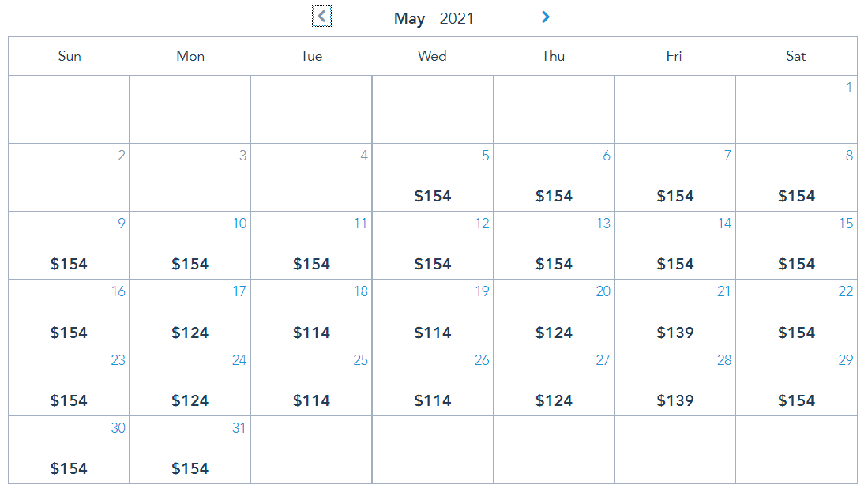The height and width of the screenshot is (496, 868).
Task: Pick Friday May 14
Action: (x=675, y=246)
